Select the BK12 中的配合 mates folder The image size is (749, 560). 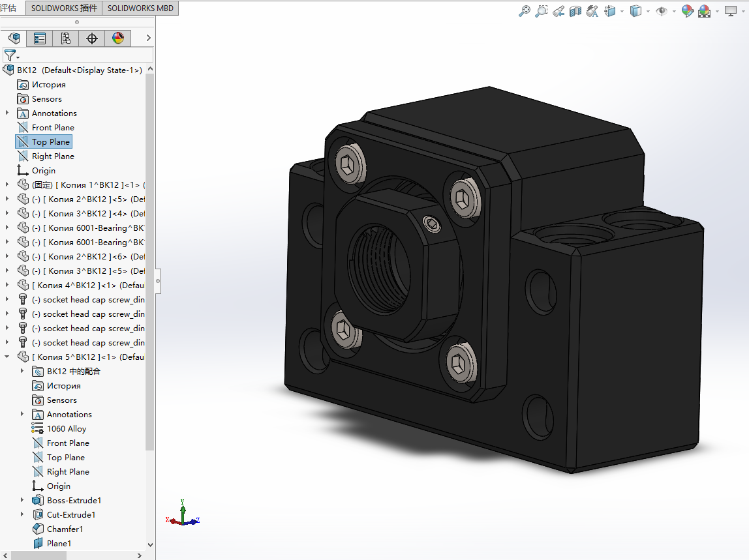[74, 372]
